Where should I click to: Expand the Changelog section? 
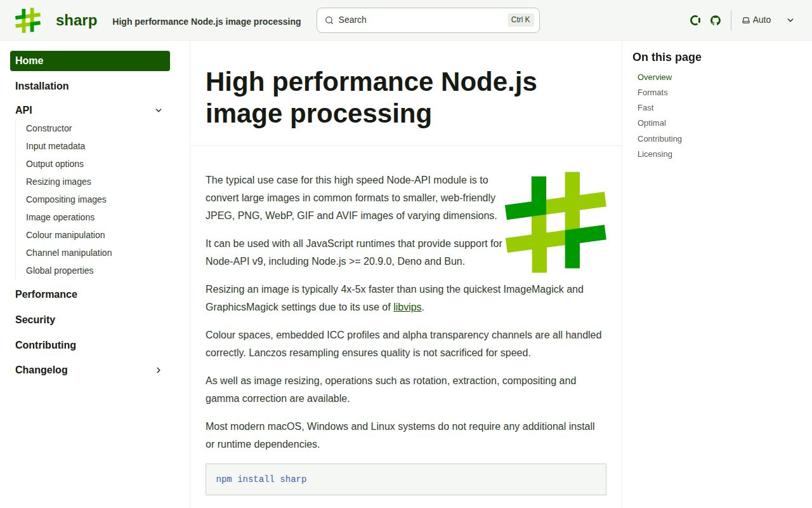click(x=90, y=370)
